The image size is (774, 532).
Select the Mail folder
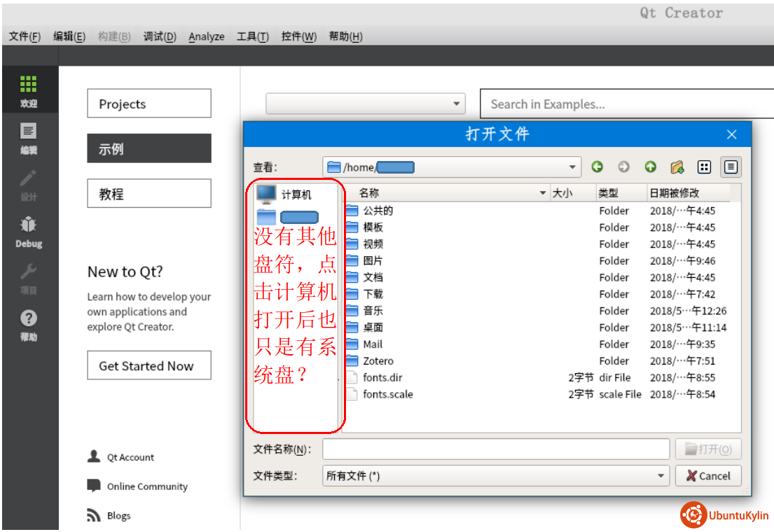click(x=365, y=344)
